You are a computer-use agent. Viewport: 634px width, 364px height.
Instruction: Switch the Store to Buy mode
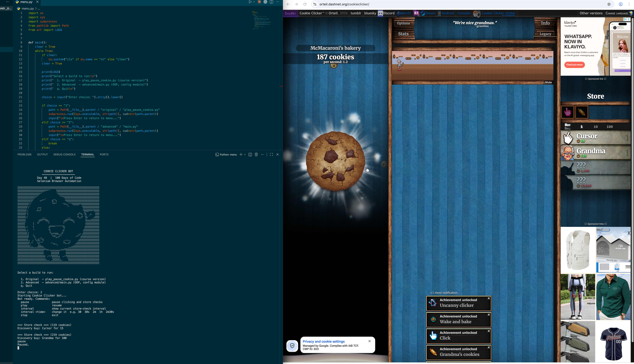[568, 125]
